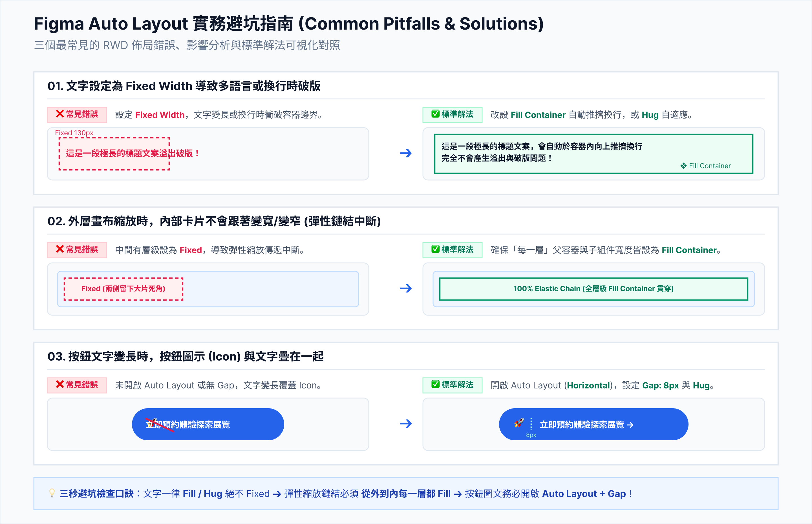Image resolution: width=812 pixels, height=524 pixels.
Task: Click the heading "01. 文字設定為 Fixed Width 導致多語言或換行時破版"
Action: point(184,86)
